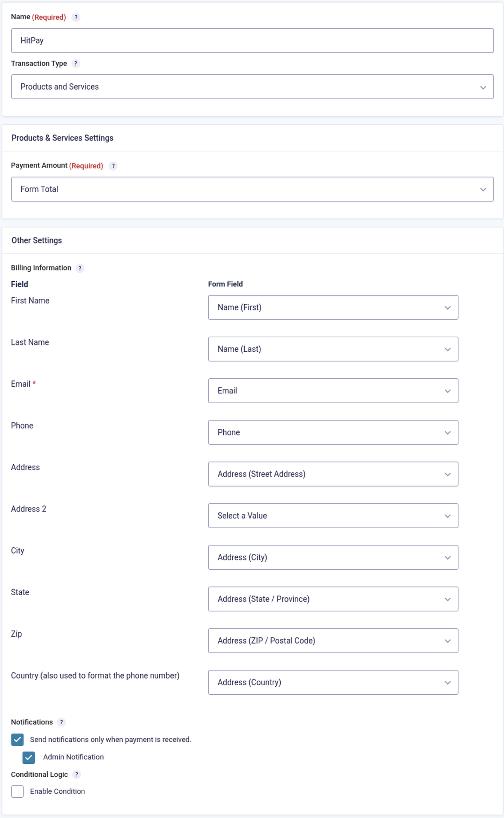Screen dimensions: 504x818
Task: Open the Phone form field dropdown
Action: point(333,432)
